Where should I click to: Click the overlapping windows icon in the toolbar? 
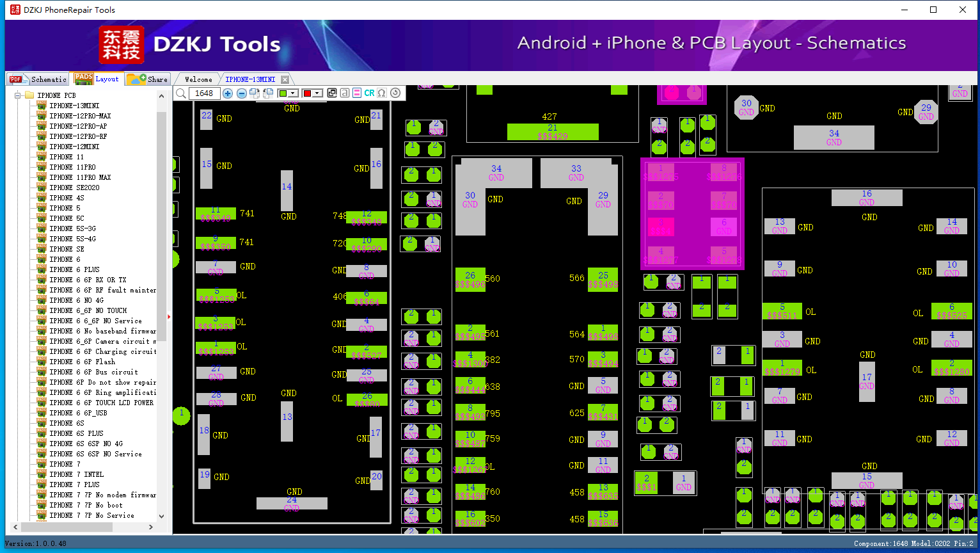click(331, 93)
